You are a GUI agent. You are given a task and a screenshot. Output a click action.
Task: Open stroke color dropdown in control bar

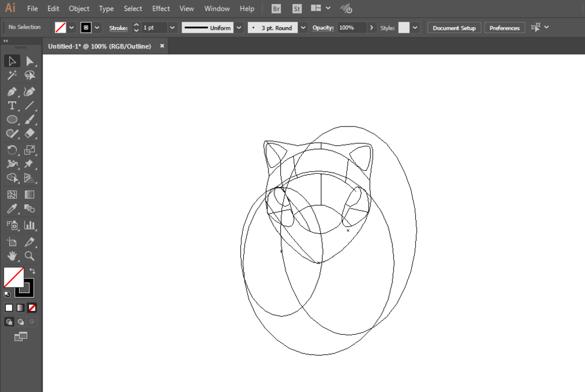[x=97, y=27]
